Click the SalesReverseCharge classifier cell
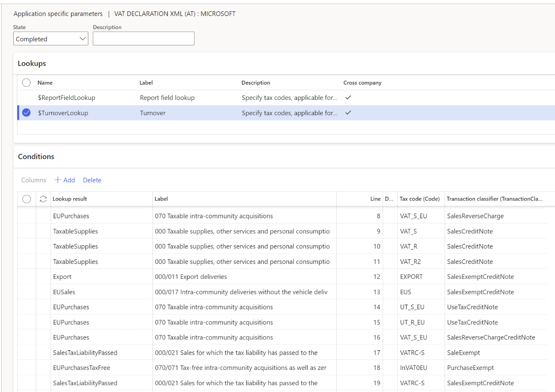This screenshot has height=392, width=555. tap(476, 216)
